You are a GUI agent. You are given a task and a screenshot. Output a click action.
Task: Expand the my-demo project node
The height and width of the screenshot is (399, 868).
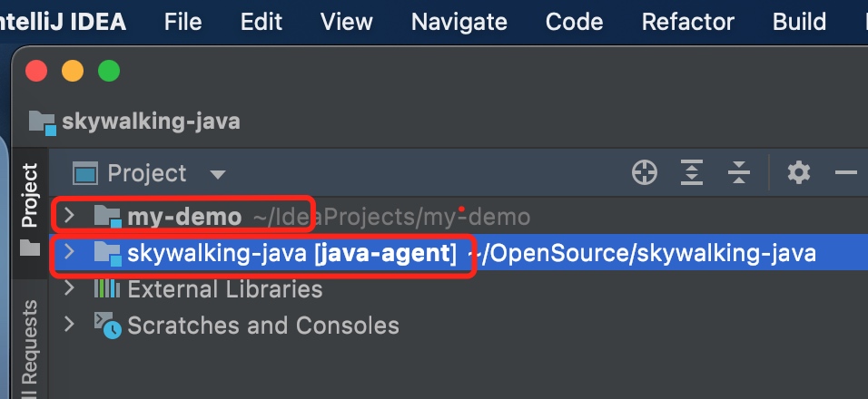pos(69,217)
